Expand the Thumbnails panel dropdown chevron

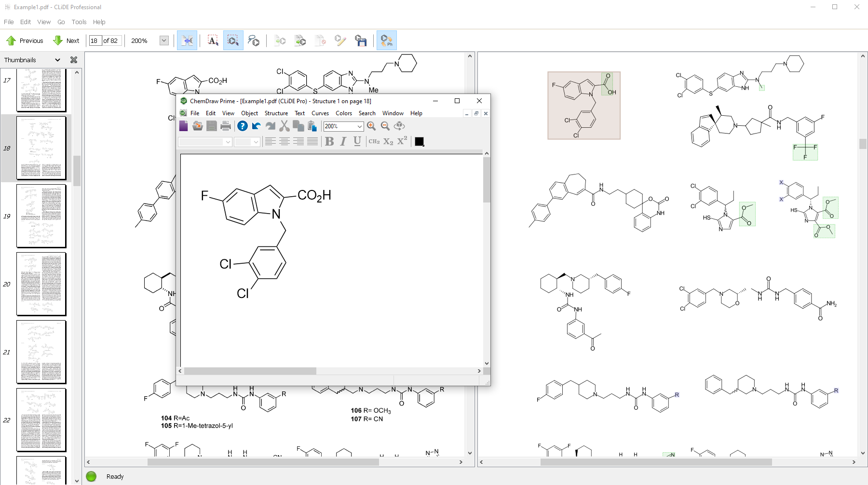tap(57, 60)
